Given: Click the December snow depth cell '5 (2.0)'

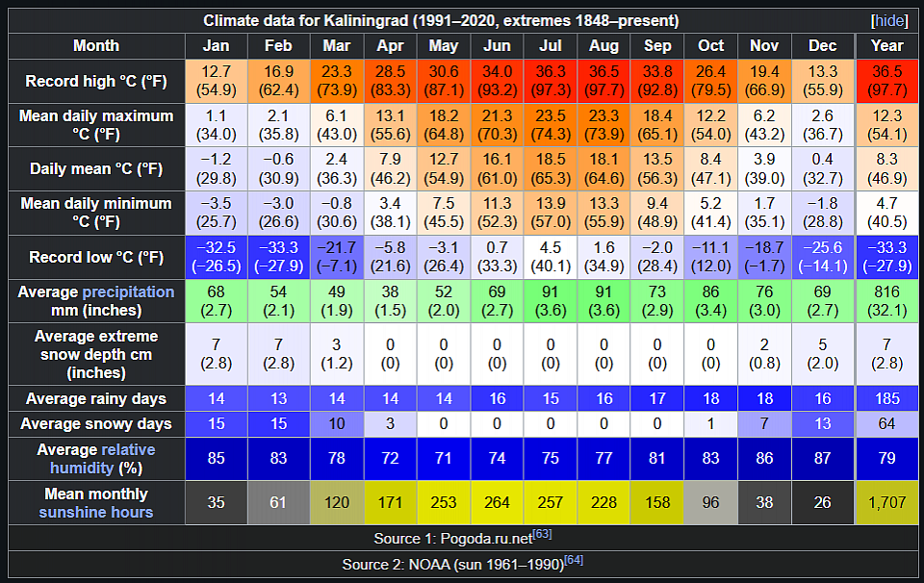Looking at the screenshot, I should click(x=823, y=354).
